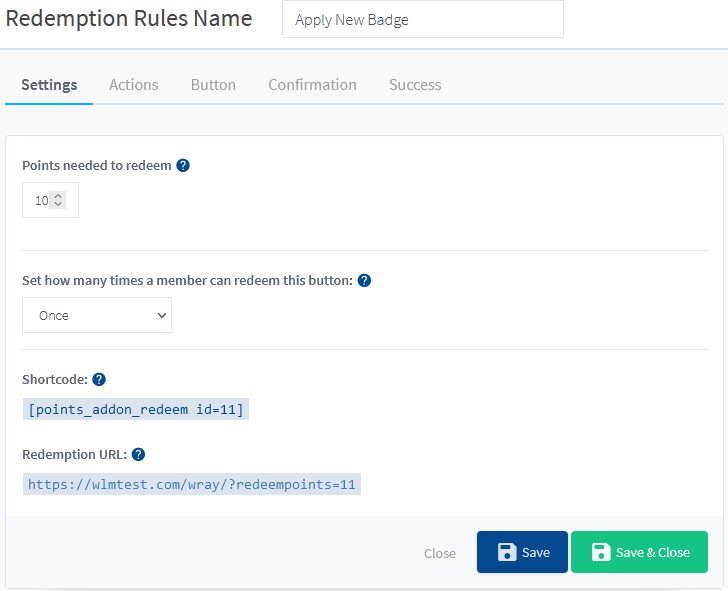Click the Redemption URL: label text
The height and width of the screenshot is (591, 728).
pos(74,454)
